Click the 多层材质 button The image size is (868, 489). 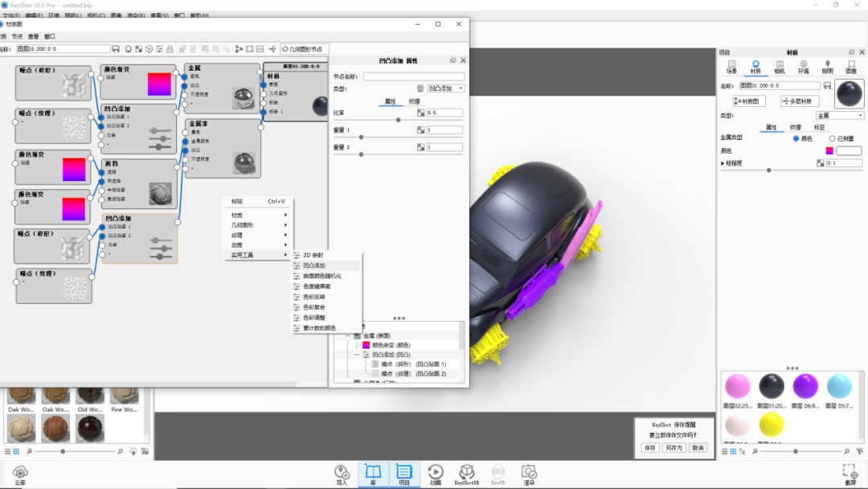point(800,101)
